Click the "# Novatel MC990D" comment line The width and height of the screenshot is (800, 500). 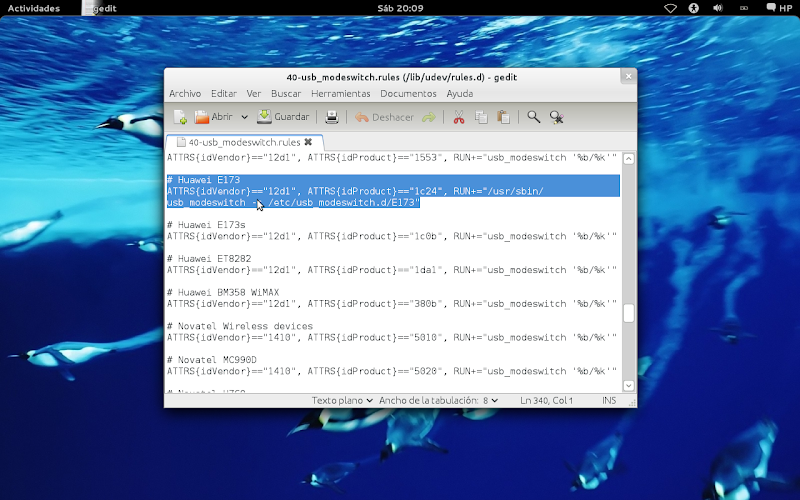pyautogui.click(x=212, y=360)
